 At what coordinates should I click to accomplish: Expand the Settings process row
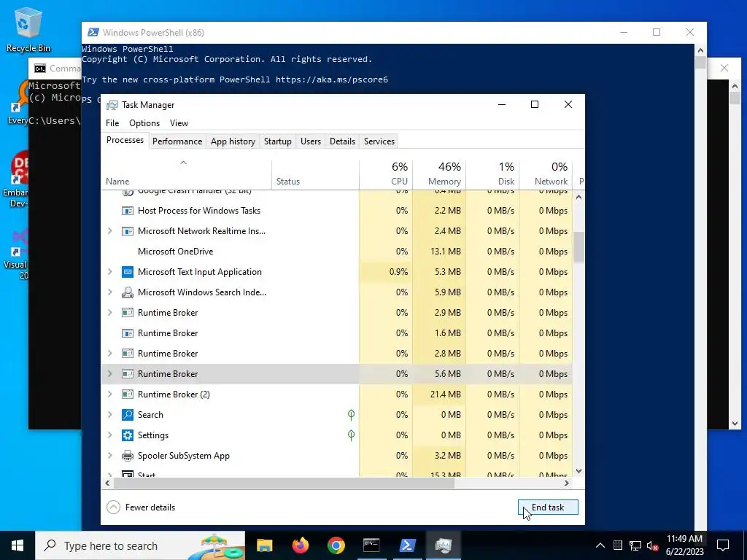coord(110,435)
